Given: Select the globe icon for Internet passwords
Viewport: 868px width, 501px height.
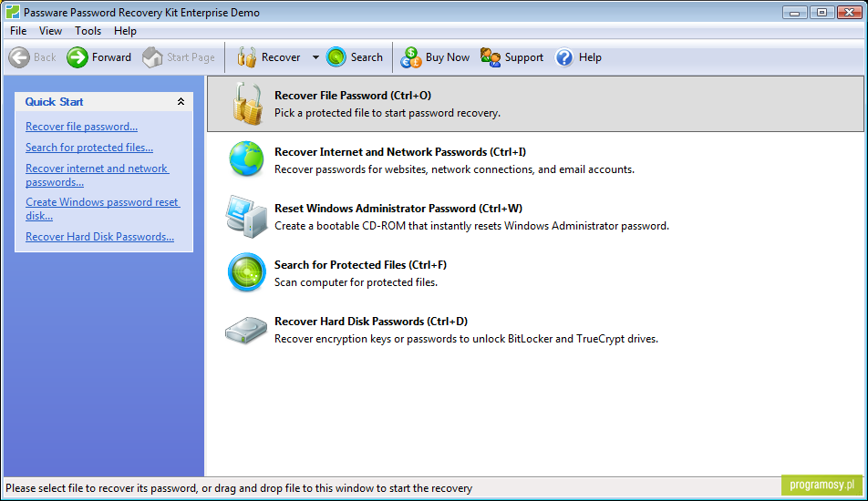Looking at the screenshot, I should [246, 159].
